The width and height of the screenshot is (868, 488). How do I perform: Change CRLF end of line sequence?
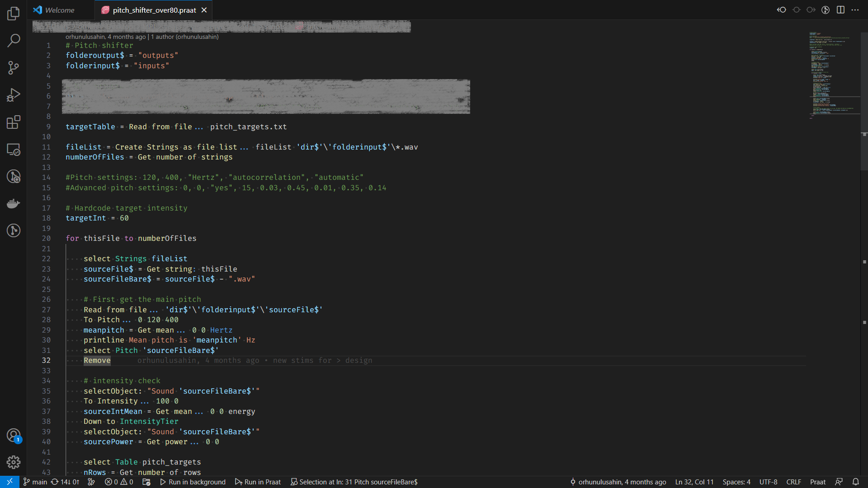point(793,482)
